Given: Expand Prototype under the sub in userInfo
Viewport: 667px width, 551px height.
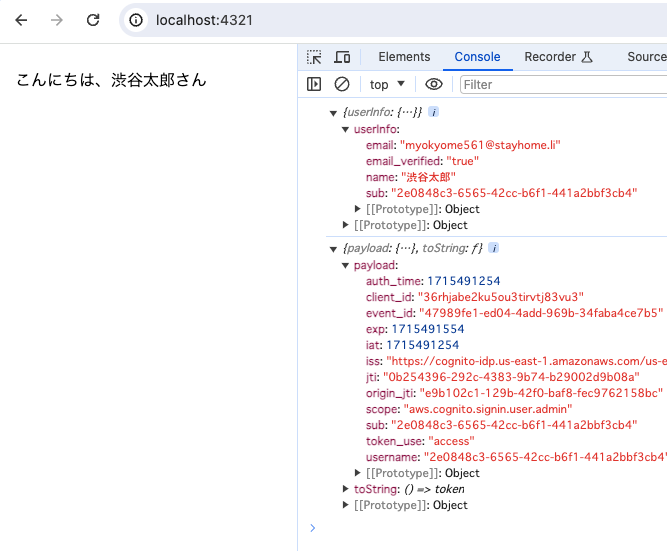Looking at the screenshot, I should [x=358, y=209].
